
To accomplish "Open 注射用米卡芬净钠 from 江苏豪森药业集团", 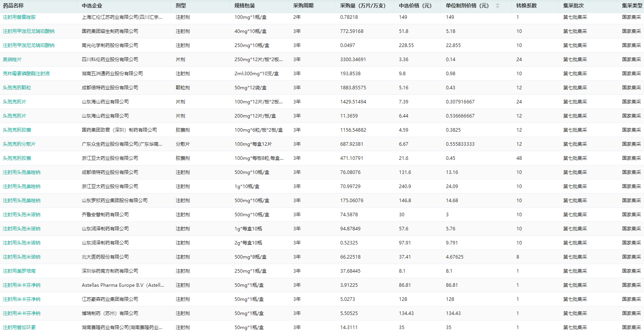I will click(x=22, y=299).
